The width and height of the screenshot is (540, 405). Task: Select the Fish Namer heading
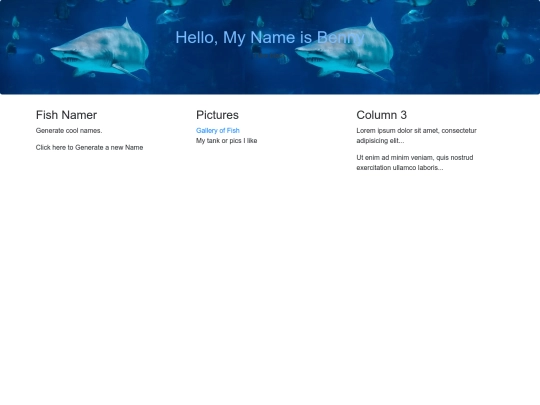pyautogui.click(x=66, y=115)
